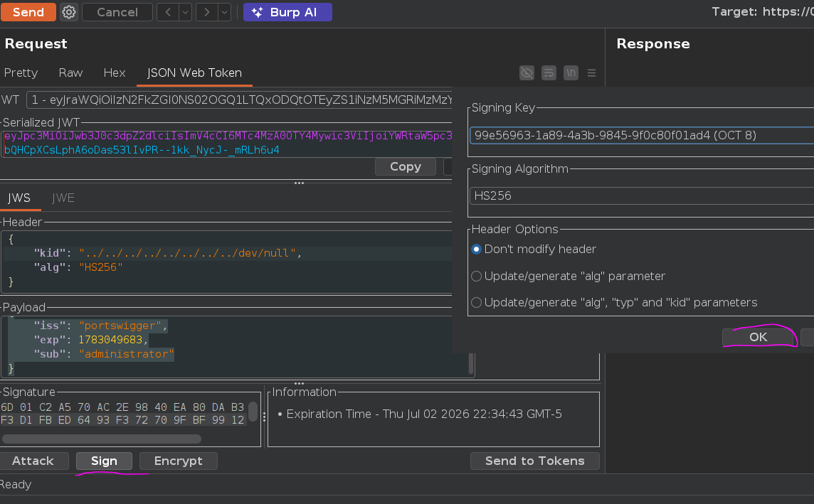Switch to the Hex tab
This screenshot has width=814, height=504.
point(115,73)
